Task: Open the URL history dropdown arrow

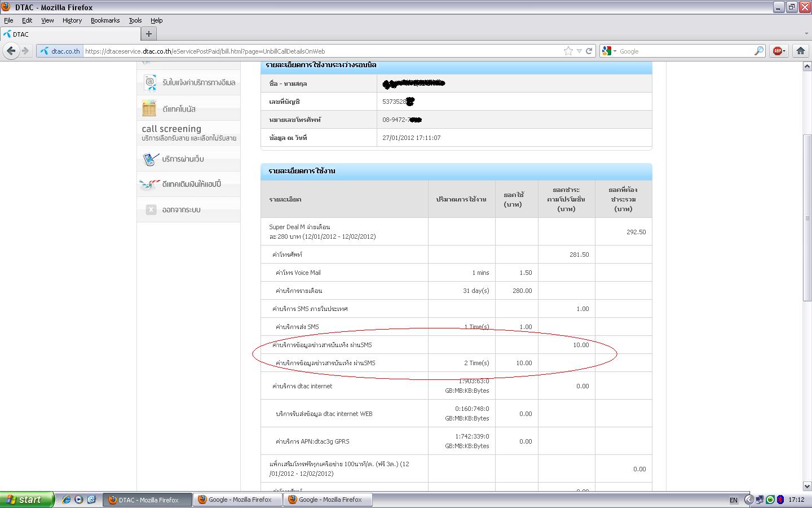Action: tap(579, 51)
